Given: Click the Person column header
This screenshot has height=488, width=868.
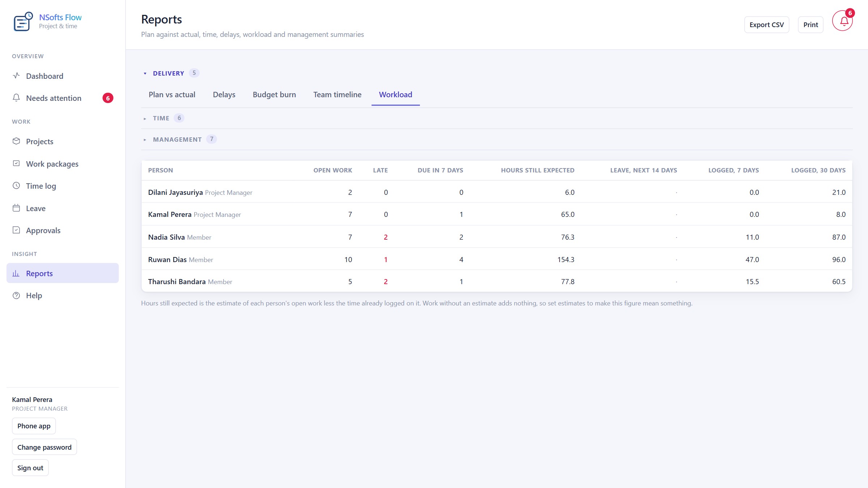Looking at the screenshot, I should [x=161, y=170].
